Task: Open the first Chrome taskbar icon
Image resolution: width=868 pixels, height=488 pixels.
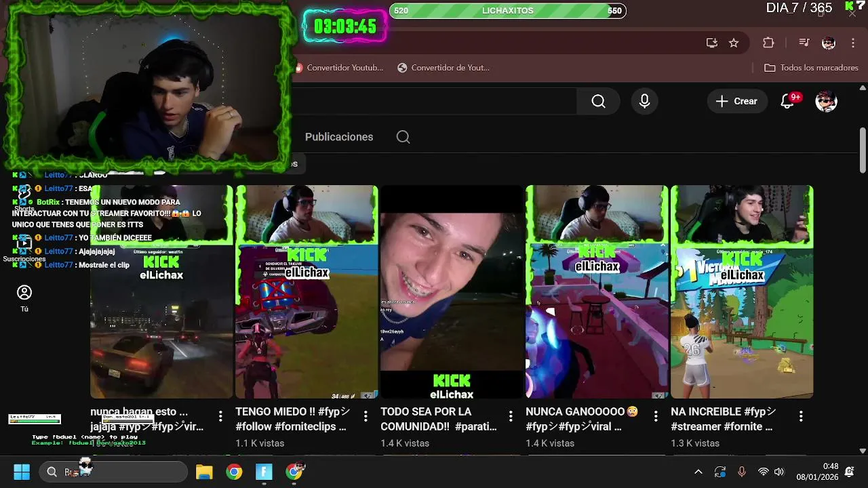Action: (x=234, y=472)
